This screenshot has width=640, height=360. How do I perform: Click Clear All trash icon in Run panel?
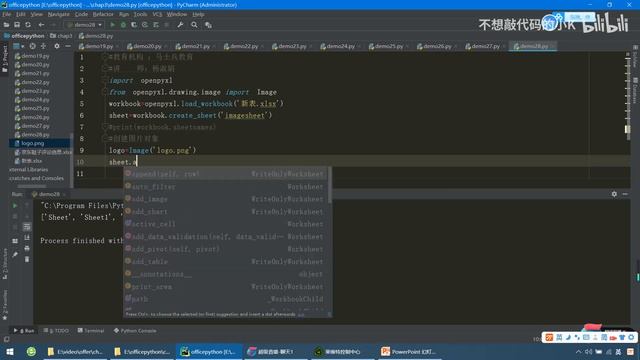(x=27, y=259)
